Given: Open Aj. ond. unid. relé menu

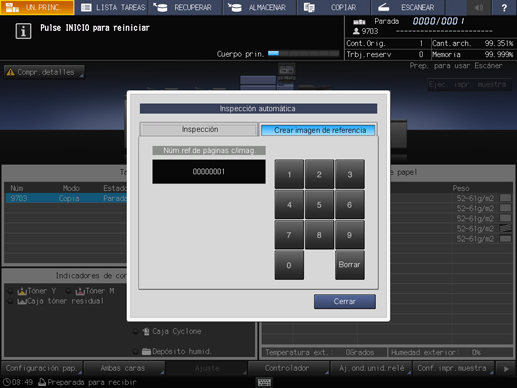Looking at the screenshot, I should click(x=371, y=368).
